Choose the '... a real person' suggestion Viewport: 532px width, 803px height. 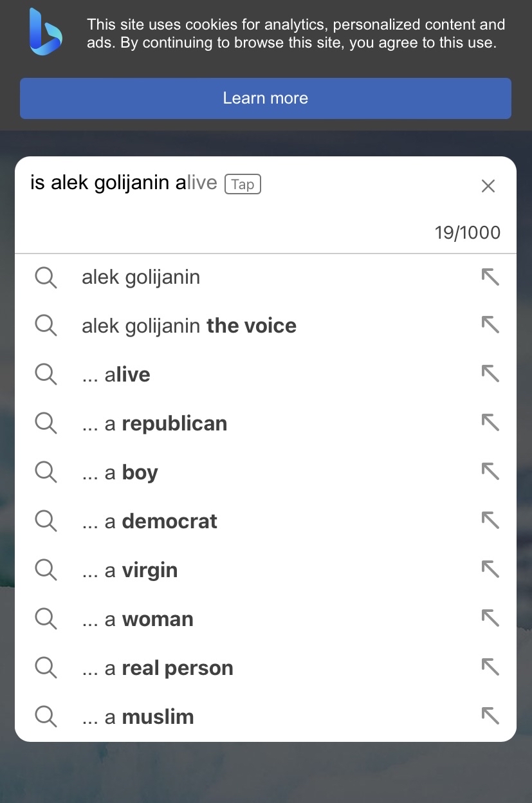click(x=266, y=668)
